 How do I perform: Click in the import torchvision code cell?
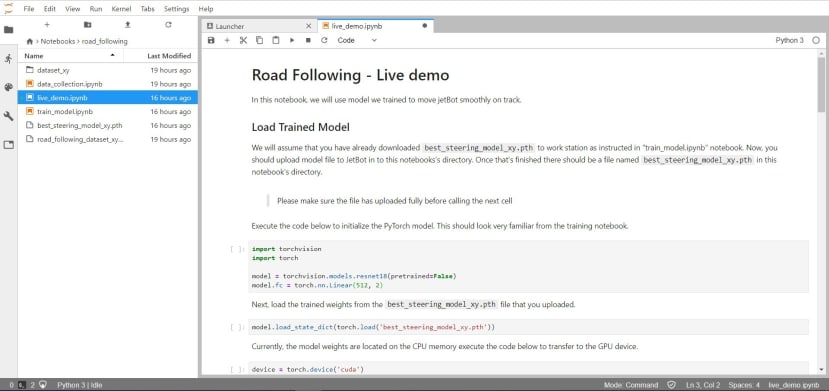(528, 267)
